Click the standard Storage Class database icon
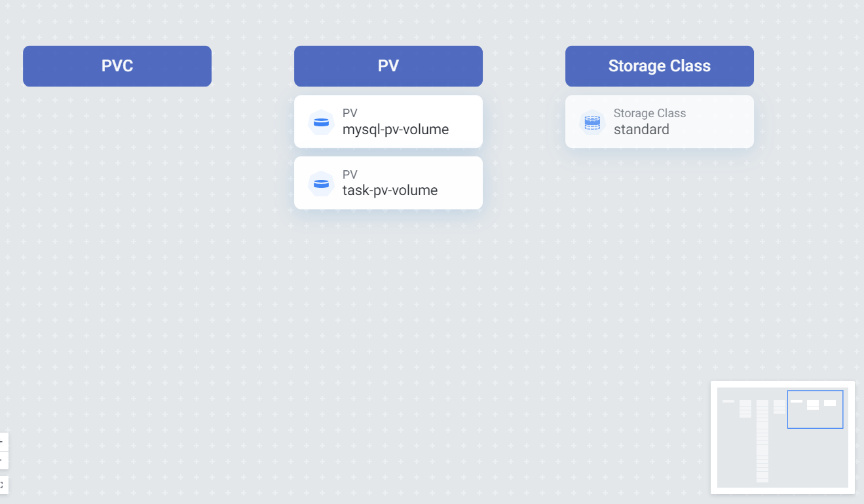Viewport: 864px width, 504px height. (x=592, y=122)
